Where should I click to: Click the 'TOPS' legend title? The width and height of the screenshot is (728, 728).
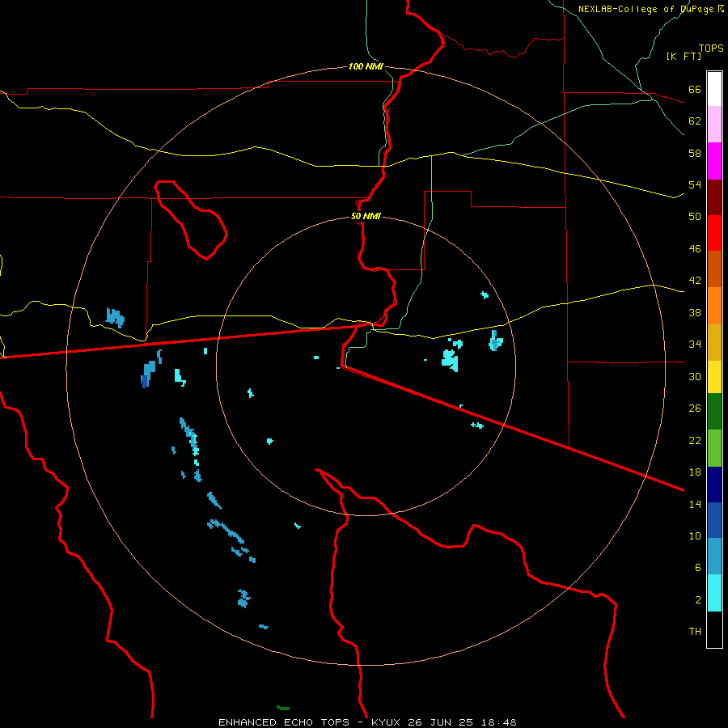[711, 49]
